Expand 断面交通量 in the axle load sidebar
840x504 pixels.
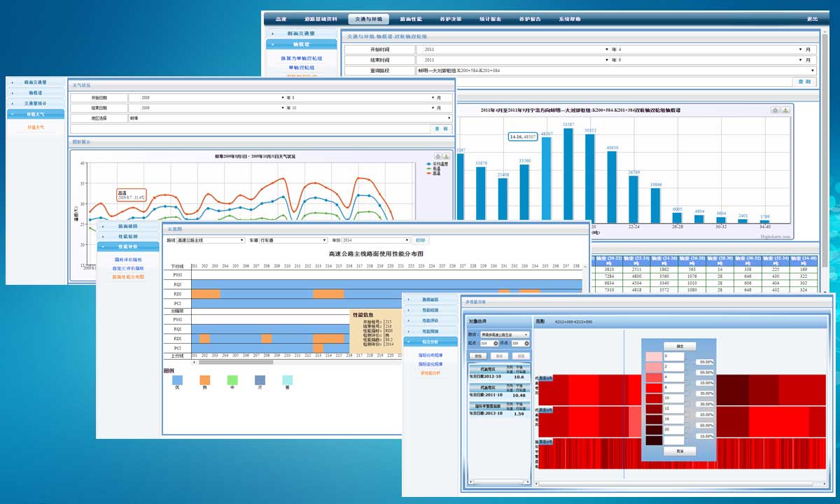click(x=302, y=33)
